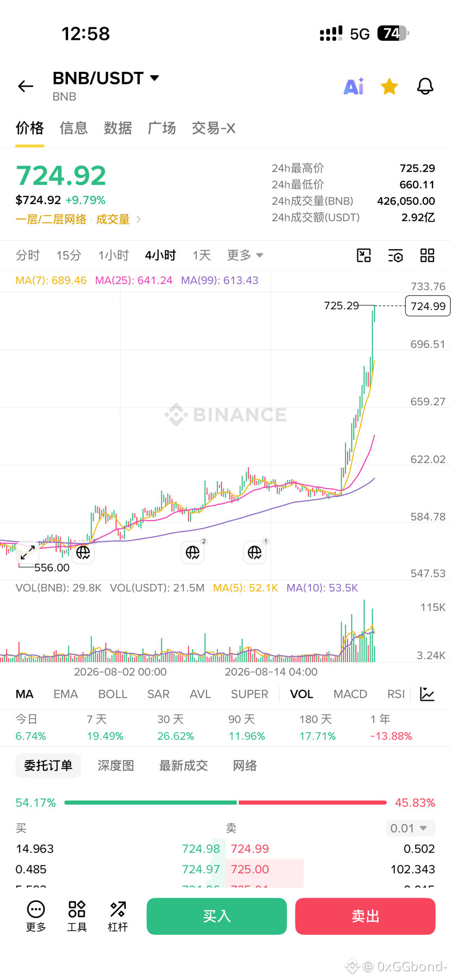Open the 成交量 tag link
Screen dimensions: 451x980
tap(113, 219)
